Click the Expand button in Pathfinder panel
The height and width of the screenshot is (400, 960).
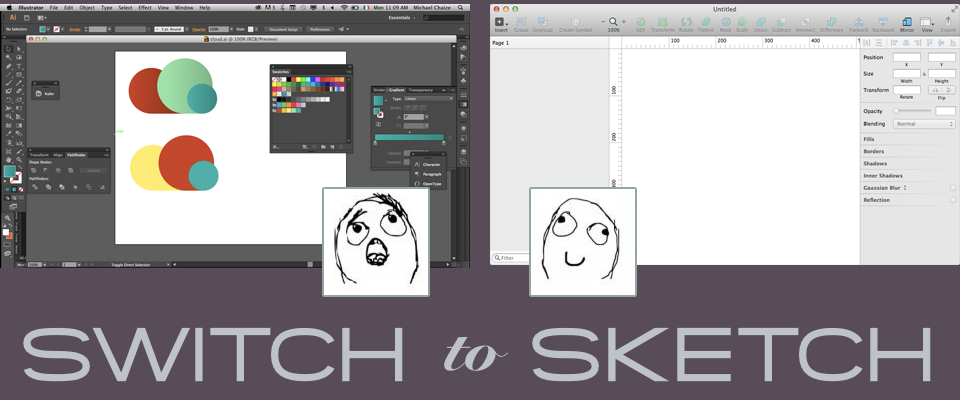click(94, 170)
